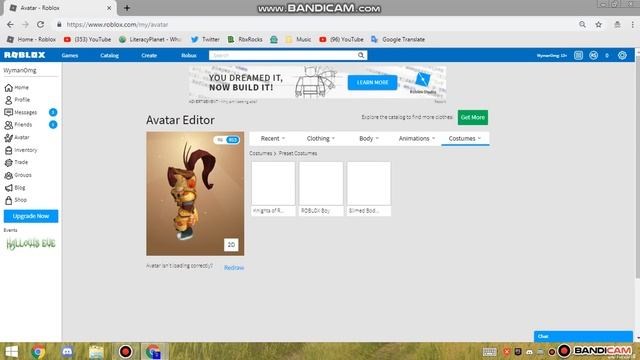Viewport: 640px width, 360px height.
Task: Expand the Clothing dropdown tab
Action: 321,138
